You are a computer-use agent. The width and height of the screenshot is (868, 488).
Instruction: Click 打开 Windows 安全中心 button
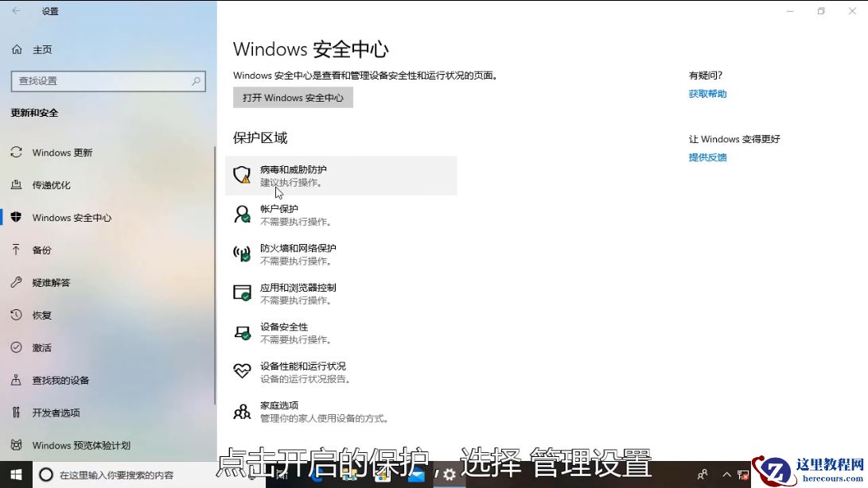[293, 97]
